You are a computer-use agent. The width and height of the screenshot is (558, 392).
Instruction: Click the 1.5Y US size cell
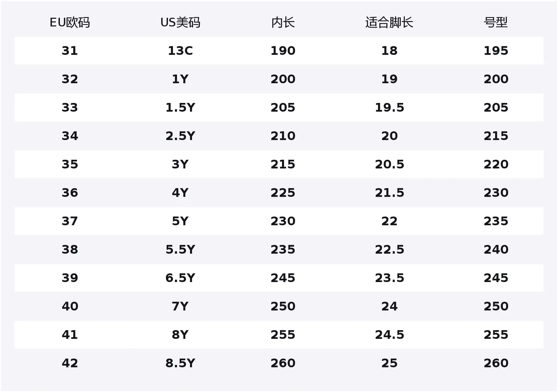click(x=180, y=107)
